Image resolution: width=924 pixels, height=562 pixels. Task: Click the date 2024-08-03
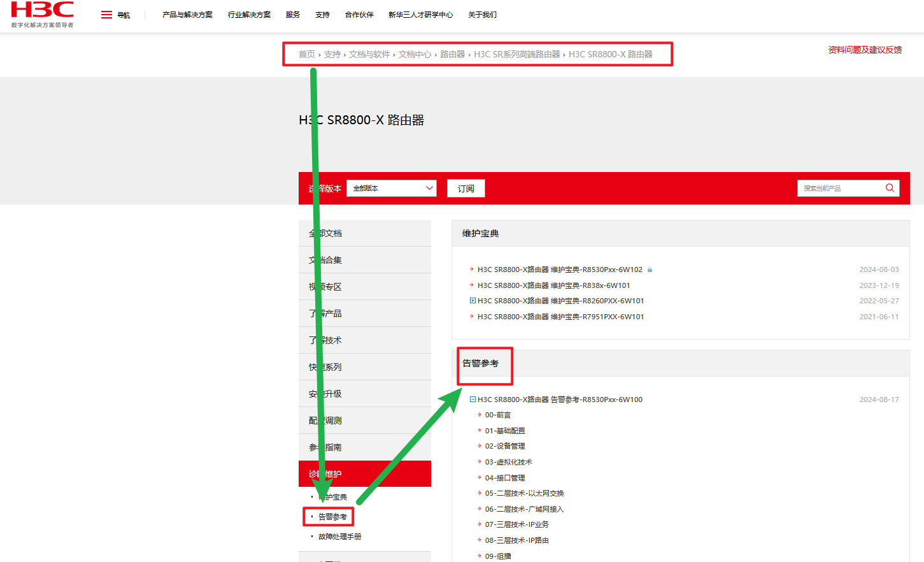tap(879, 270)
